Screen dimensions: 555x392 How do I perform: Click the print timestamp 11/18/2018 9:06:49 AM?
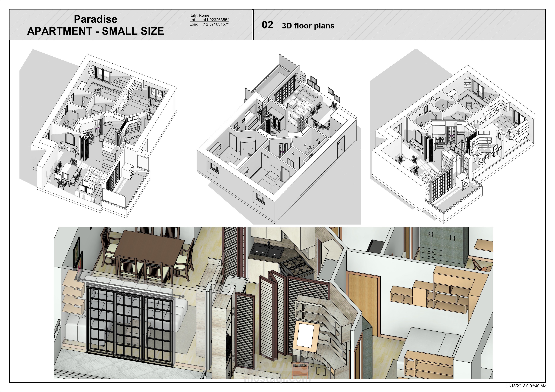pos(526,386)
